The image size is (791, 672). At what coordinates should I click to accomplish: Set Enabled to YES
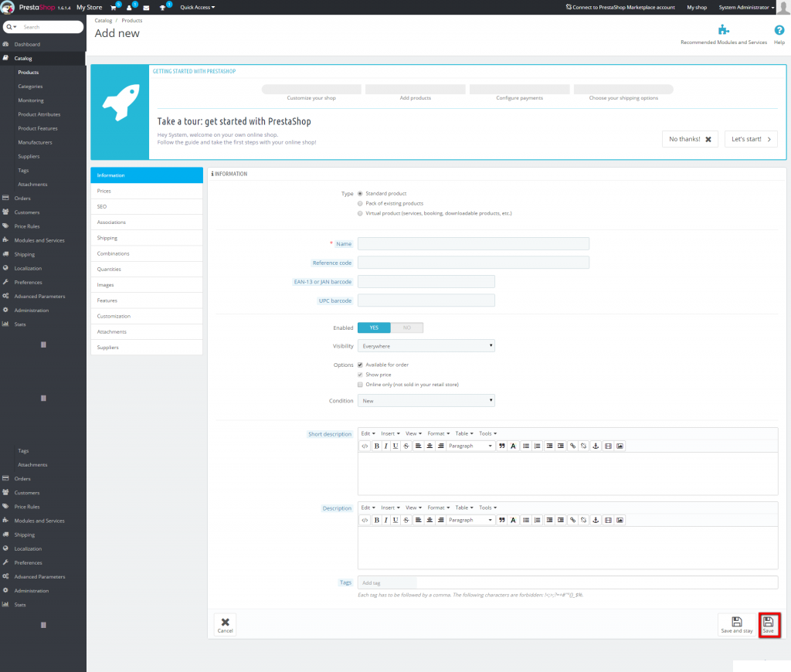point(374,328)
